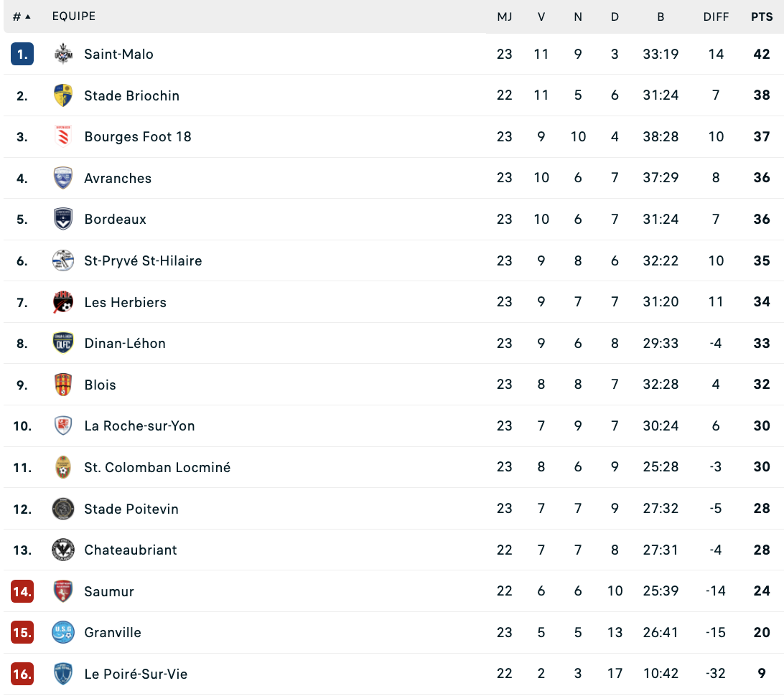Click the red 14. relegation rank badge
Image resolution: width=784 pixels, height=696 pixels.
coord(22,591)
